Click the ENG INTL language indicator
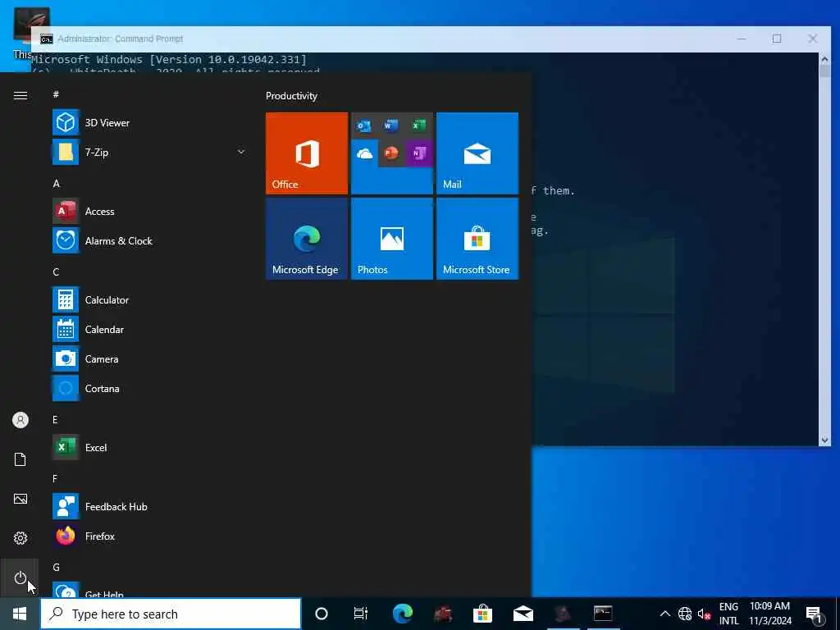This screenshot has height=630, width=840. [728, 614]
